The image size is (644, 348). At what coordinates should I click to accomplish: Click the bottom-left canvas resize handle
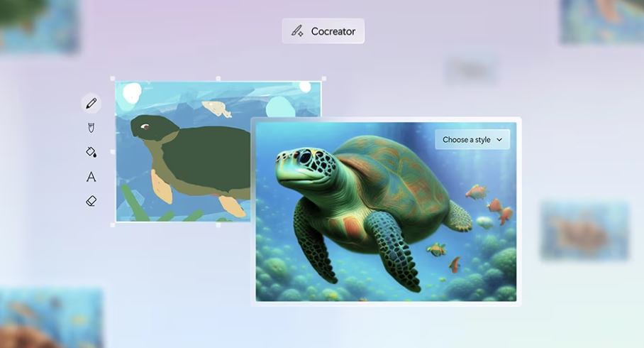[x=113, y=224]
